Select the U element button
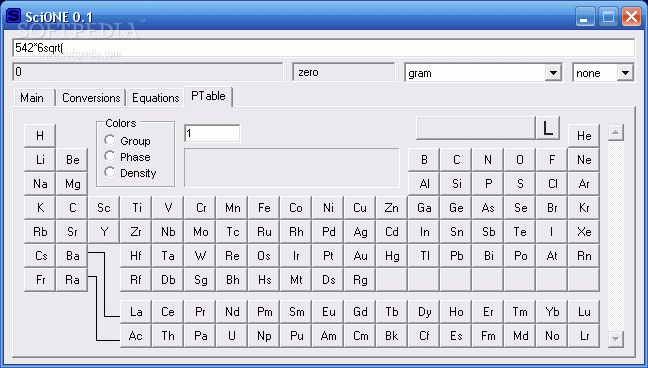Screen dimensions: 648x368 232,336
